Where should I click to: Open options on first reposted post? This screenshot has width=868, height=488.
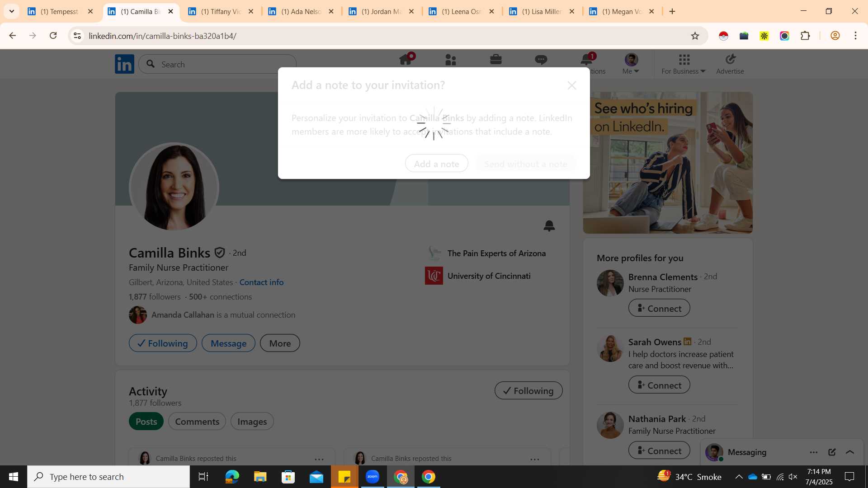[x=319, y=459]
